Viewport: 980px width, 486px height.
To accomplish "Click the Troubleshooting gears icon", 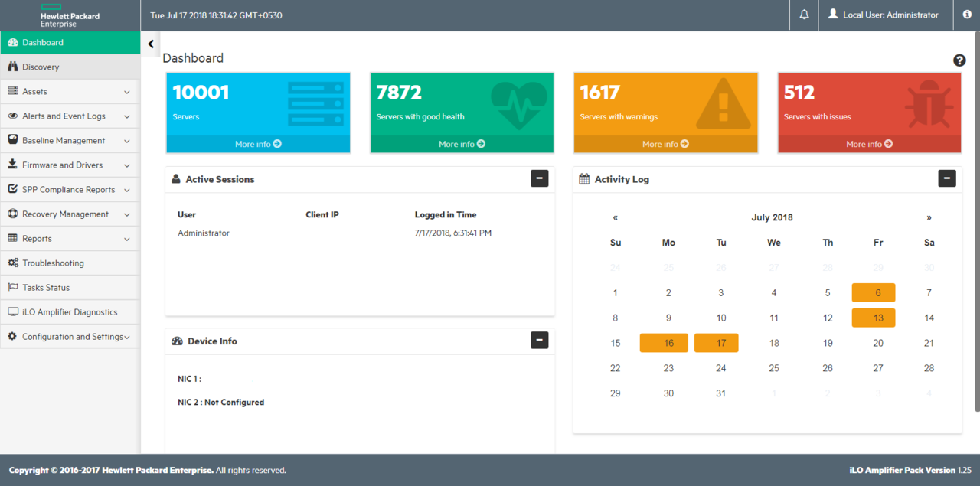I will click(13, 263).
